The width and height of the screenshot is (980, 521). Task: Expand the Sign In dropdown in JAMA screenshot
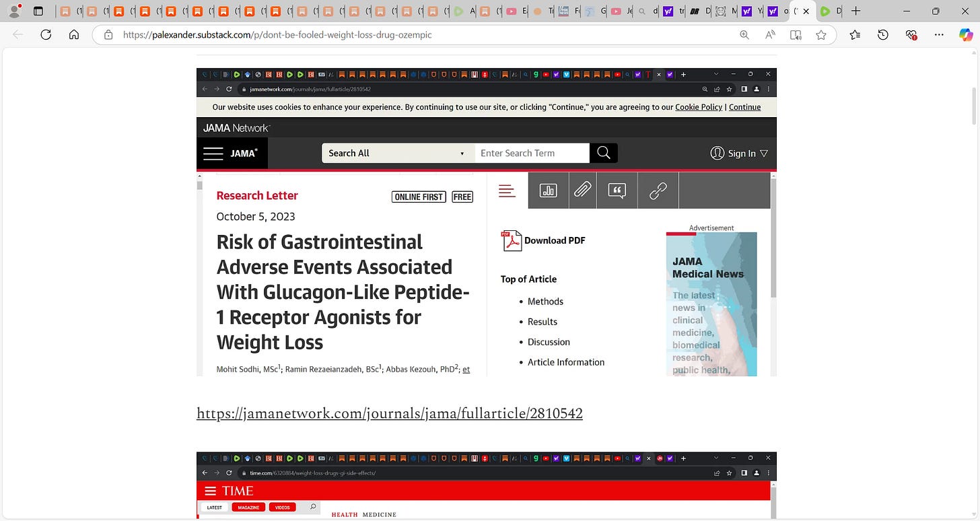click(739, 153)
